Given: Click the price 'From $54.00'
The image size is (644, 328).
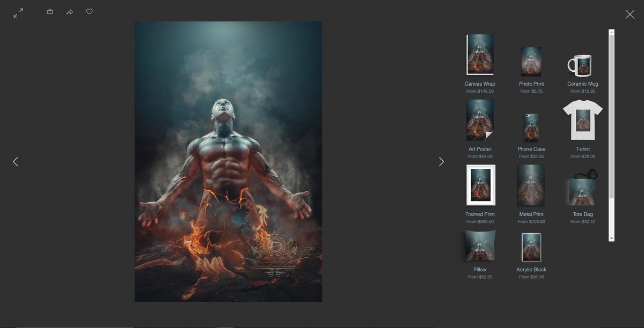Looking at the screenshot, I should [x=480, y=156].
